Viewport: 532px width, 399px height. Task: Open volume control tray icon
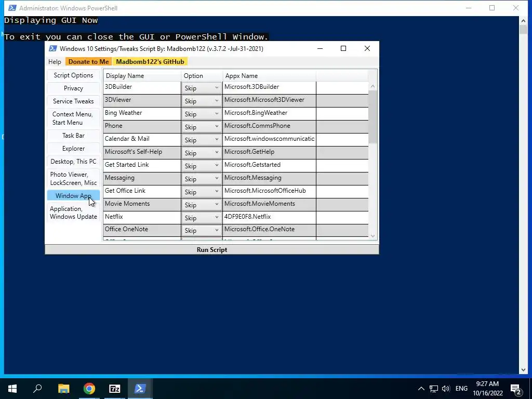pyautogui.click(x=445, y=389)
